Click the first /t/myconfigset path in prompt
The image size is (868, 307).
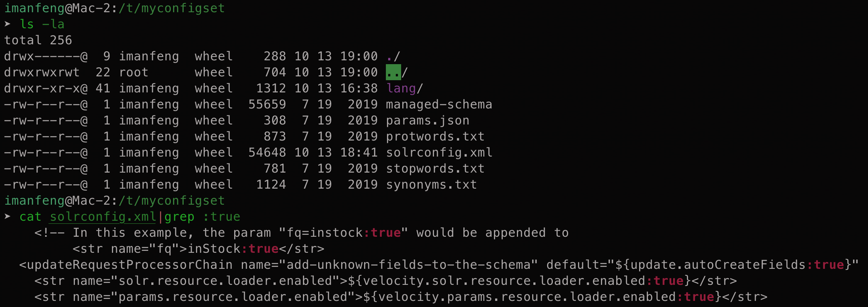(172, 8)
